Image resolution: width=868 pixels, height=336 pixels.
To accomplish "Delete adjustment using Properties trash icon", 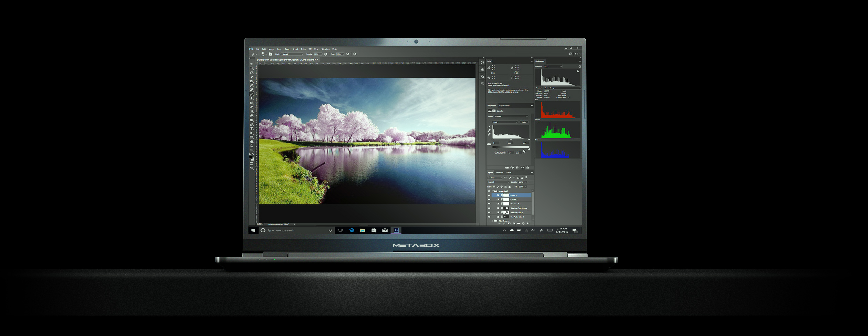I will coord(527,168).
